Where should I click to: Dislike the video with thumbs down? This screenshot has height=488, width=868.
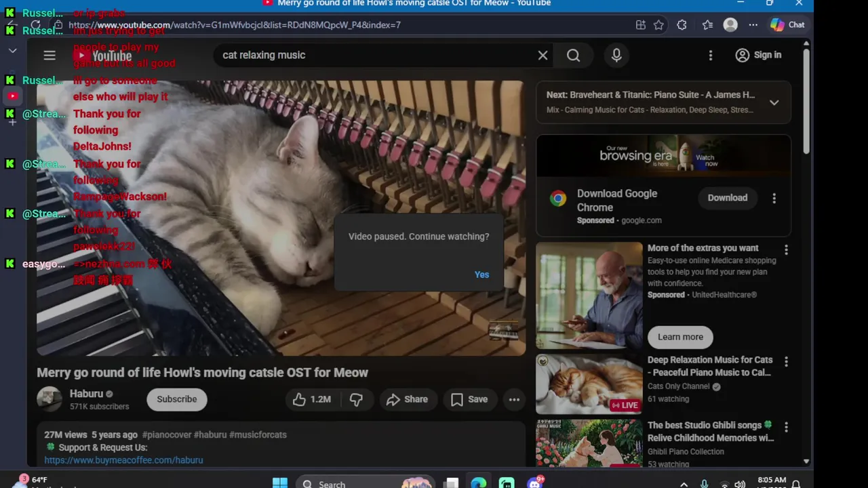tap(356, 400)
